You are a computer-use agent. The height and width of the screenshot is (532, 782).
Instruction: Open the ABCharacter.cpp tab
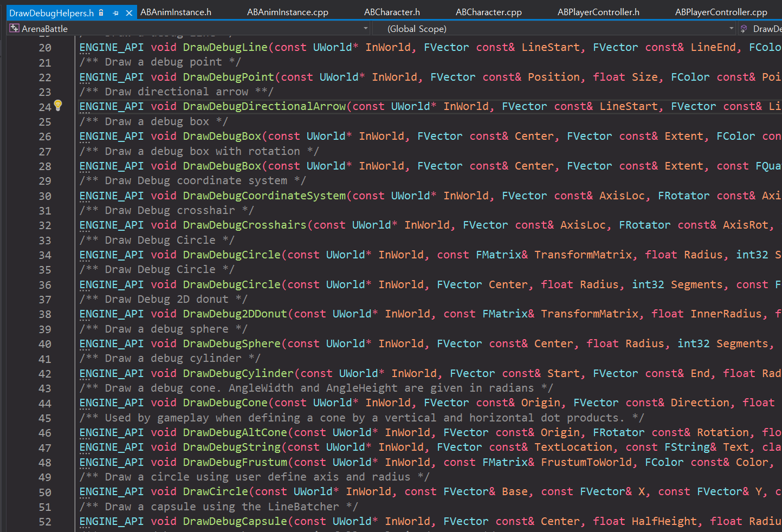click(x=489, y=12)
